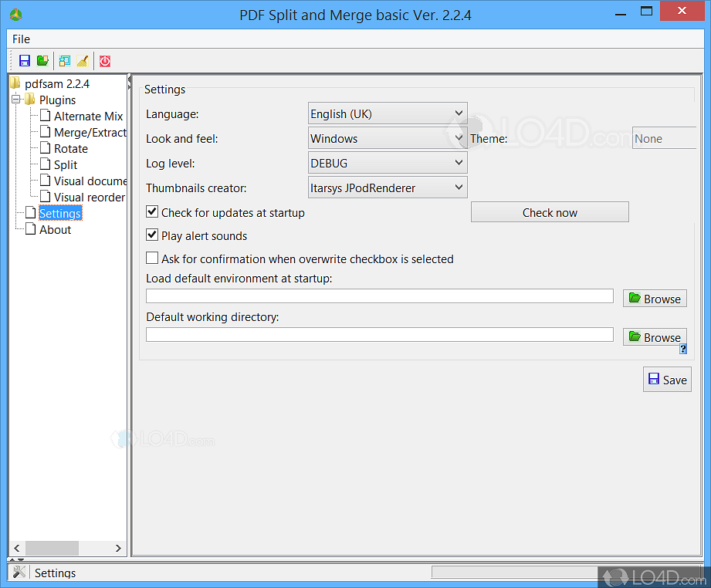Screen dimensions: 711x588
Task: Enable Ask for confirmation on overwrite
Action: tap(152, 259)
